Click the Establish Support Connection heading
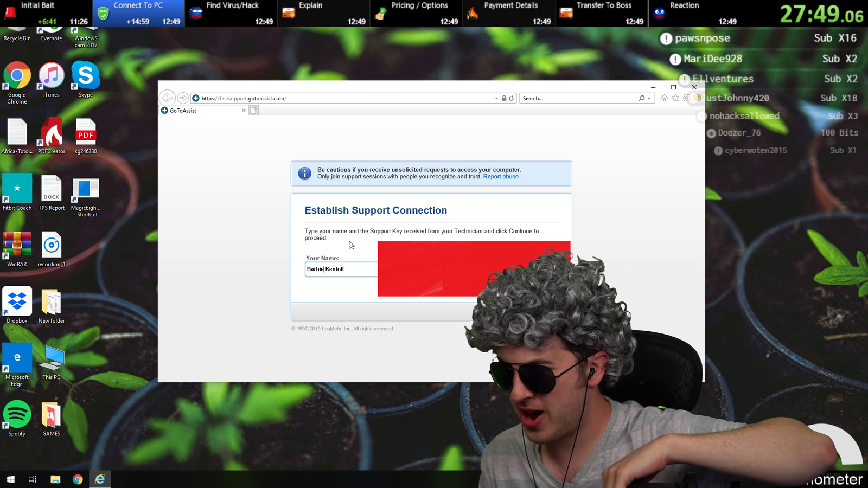 376,210
